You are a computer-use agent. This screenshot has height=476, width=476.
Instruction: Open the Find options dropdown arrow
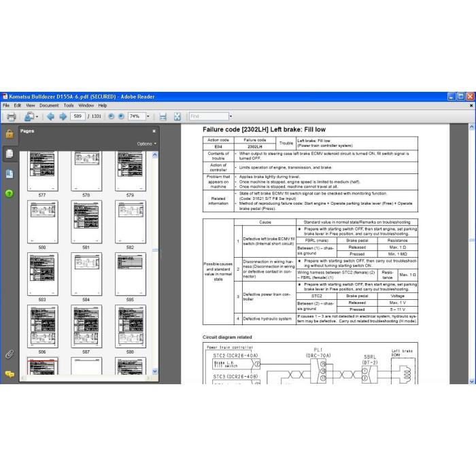[x=231, y=116]
